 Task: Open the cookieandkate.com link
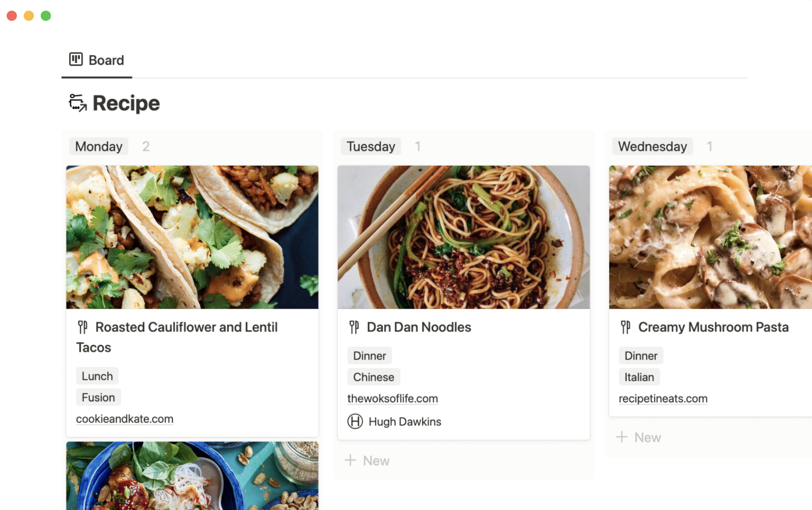pos(125,419)
